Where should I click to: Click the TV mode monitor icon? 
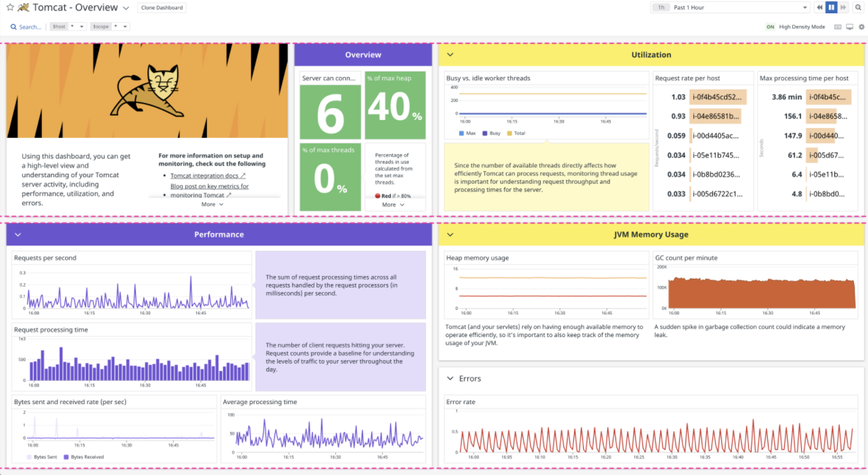coord(849,27)
